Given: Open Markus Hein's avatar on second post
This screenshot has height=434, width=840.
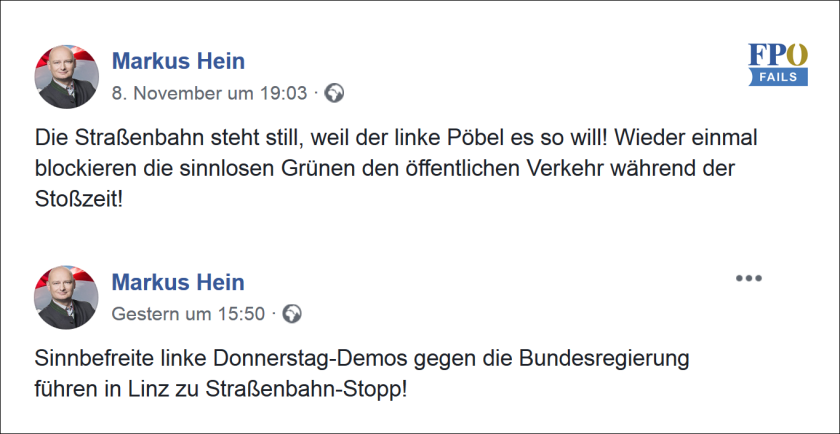Looking at the screenshot, I should (66, 297).
